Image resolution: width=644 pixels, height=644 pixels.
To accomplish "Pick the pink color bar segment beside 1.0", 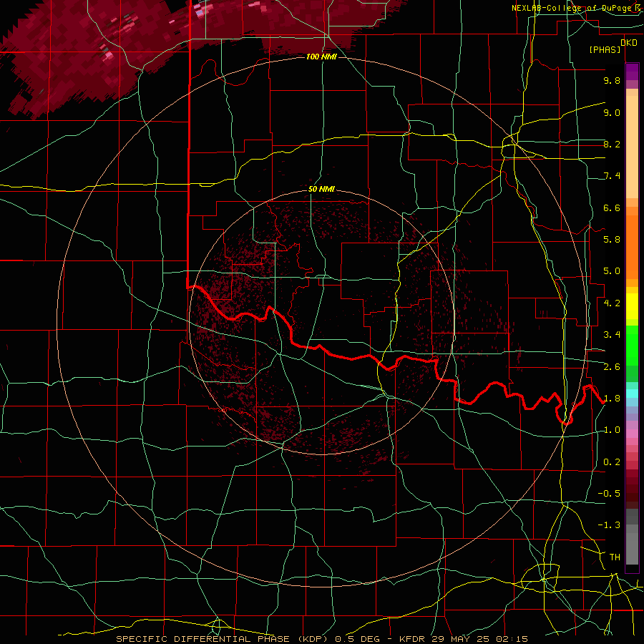I will pyautogui.click(x=632, y=433).
